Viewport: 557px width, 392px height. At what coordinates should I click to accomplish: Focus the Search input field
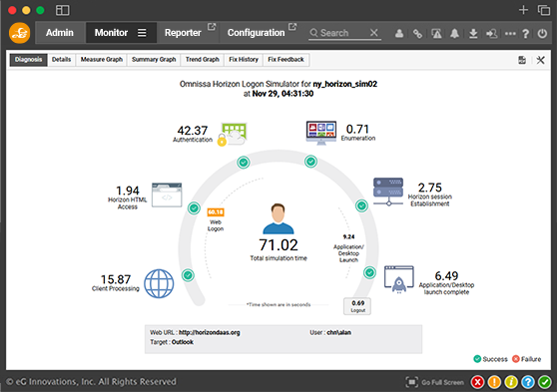pos(338,33)
